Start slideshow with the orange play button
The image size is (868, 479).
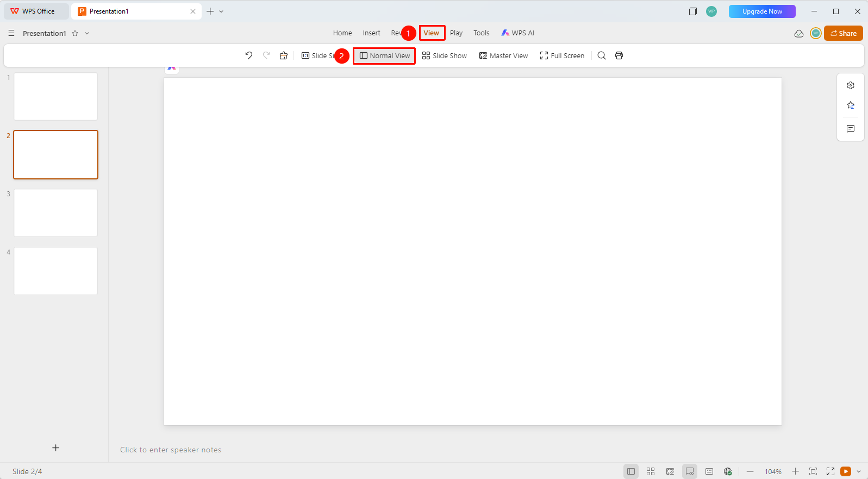point(846,471)
